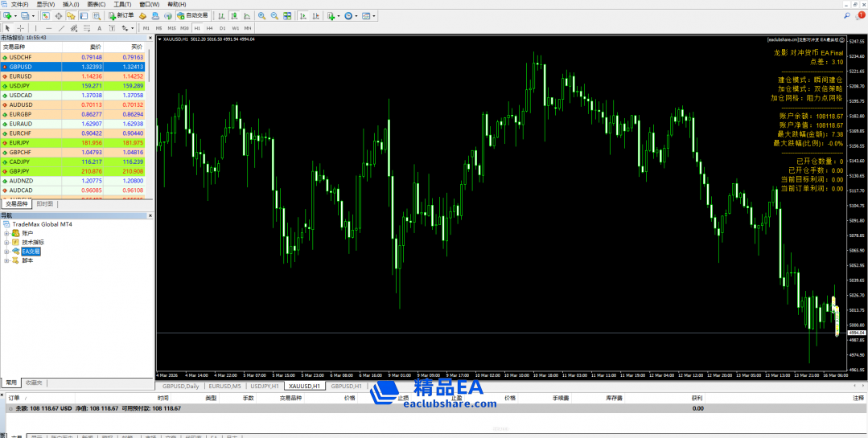The width and height of the screenshot is (868, 438).
Task: Toggle the M15 timeframe button
Action: [171, 28]
